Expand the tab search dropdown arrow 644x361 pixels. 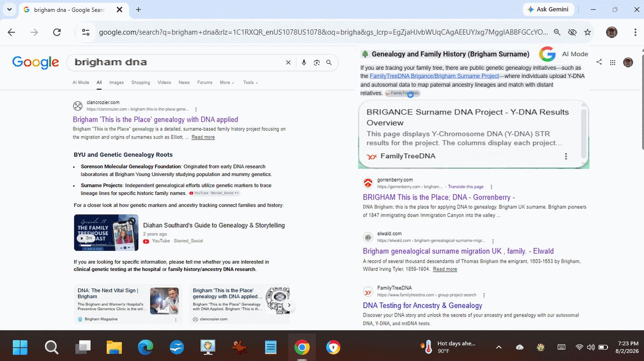tap(10, 9)
